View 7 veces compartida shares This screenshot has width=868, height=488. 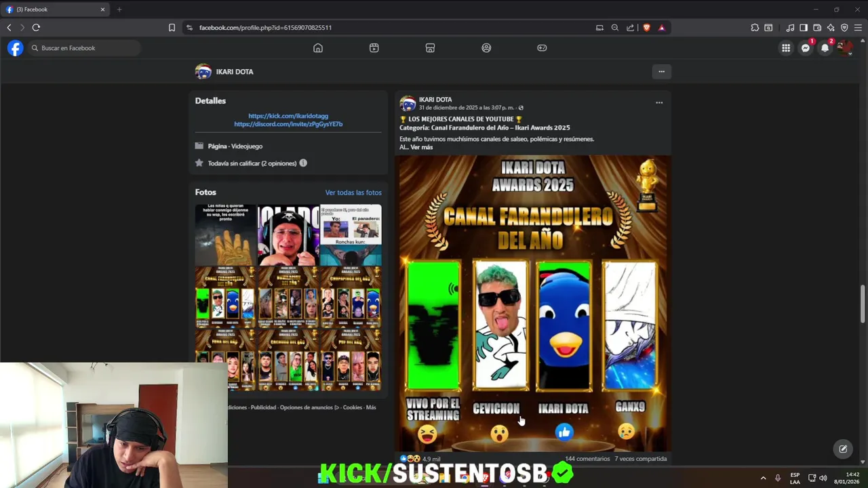(x=641, y=459)
